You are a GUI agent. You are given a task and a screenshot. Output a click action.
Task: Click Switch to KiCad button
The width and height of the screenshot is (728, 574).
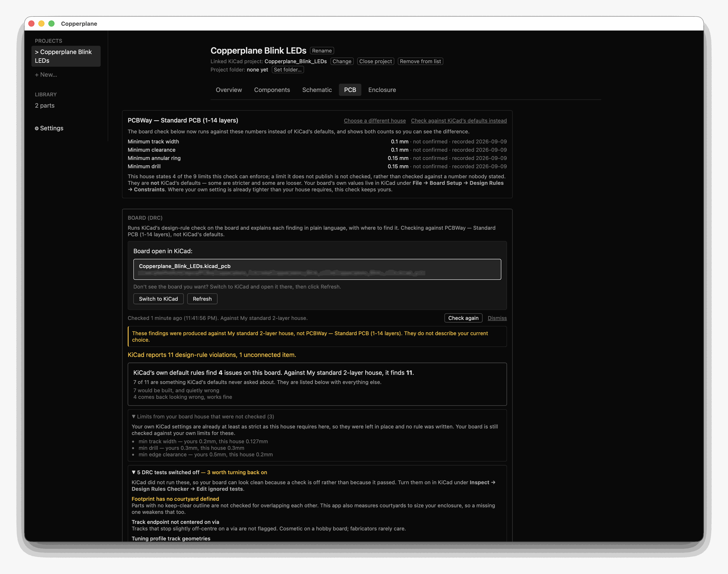[x=158, y=299]
